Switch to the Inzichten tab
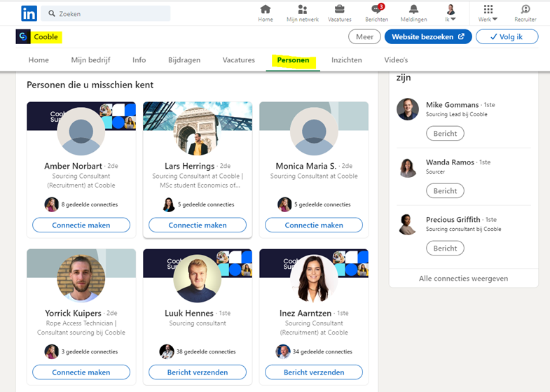The height and width of the screenshot is (392, 550). click(347, 60)
